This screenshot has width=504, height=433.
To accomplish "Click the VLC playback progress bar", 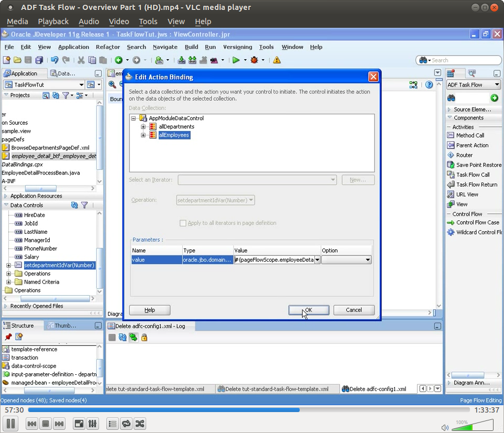I will click(251, 410).
